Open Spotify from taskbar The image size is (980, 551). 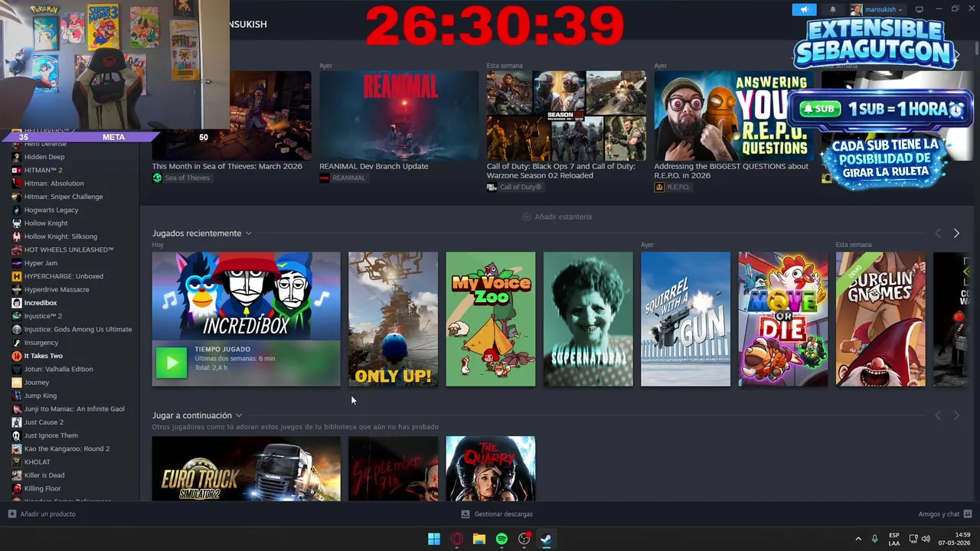pos(501,539)
